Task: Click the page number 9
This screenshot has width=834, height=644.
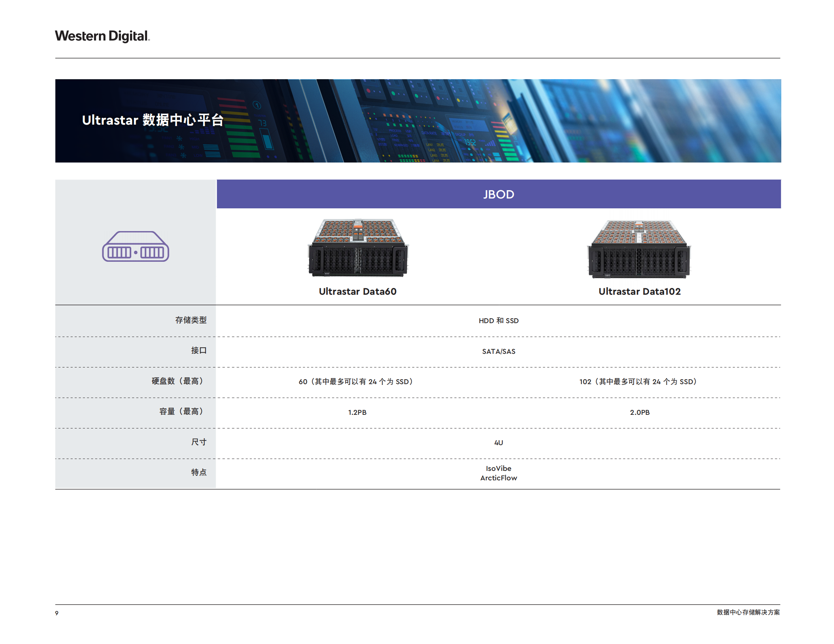Action: [x=57, y=613]
